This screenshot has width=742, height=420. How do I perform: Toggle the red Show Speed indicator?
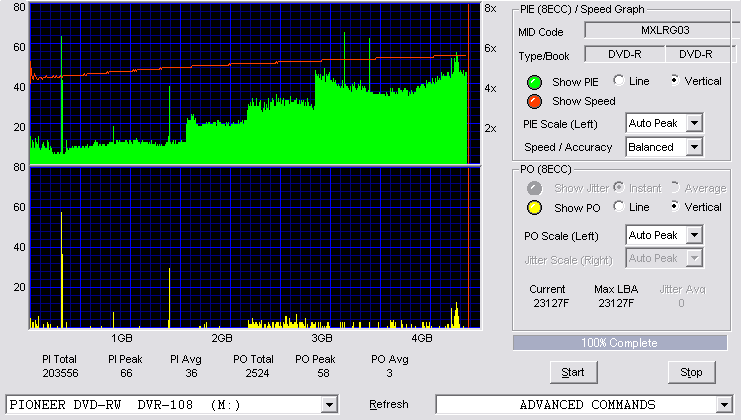534,101
